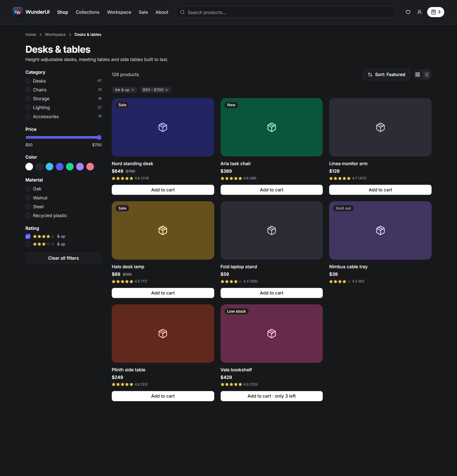Check the 3 stars & up rating
Screen dimensions: 457x476
click(x=28, y=244)
